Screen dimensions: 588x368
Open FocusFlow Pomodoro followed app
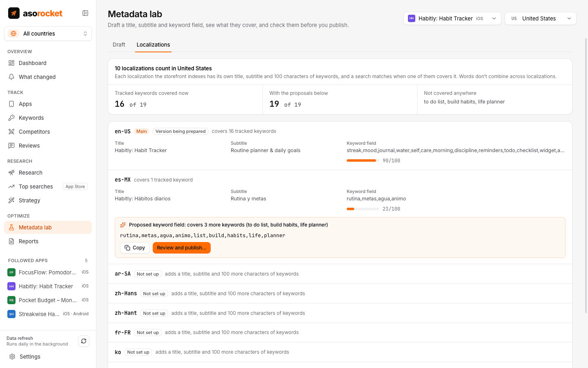[x=48, y=272]
